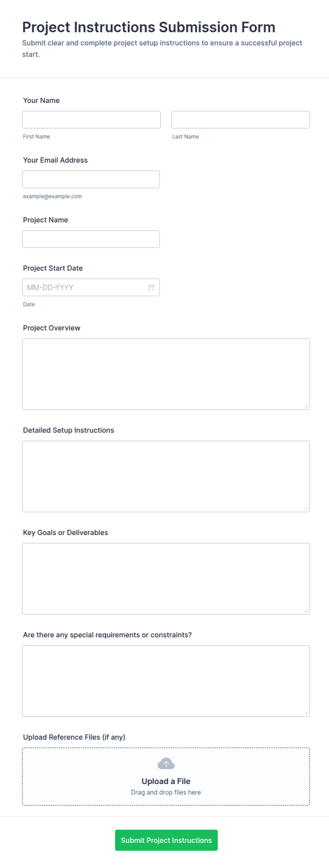This screenshot has height=868, width=329.
Task: Click the special requirements resize handle
Action: 306,713
